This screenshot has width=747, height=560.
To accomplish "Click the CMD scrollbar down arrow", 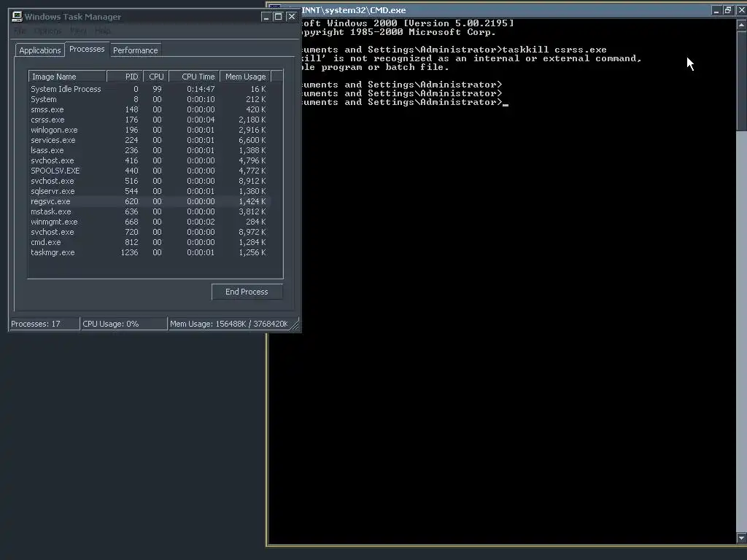I will tap(741, 538).
